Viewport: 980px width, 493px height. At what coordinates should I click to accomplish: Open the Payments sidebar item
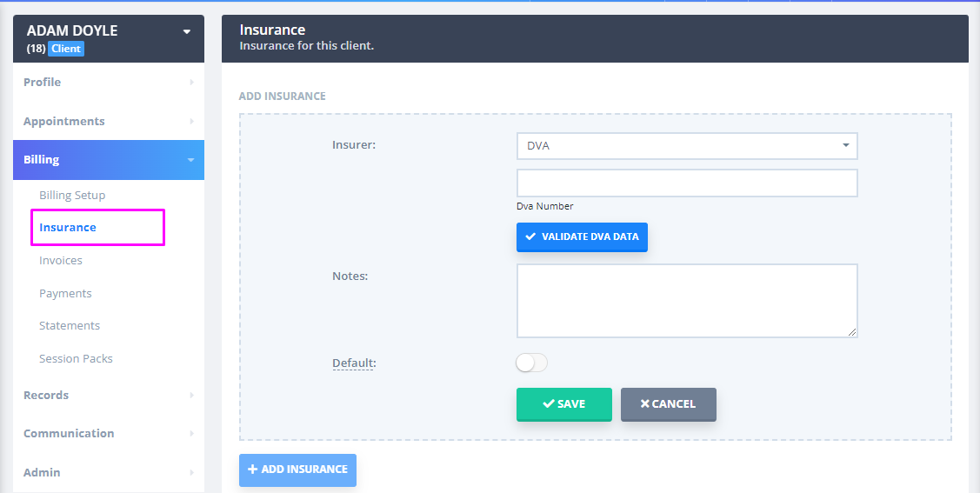click(65, 294)
